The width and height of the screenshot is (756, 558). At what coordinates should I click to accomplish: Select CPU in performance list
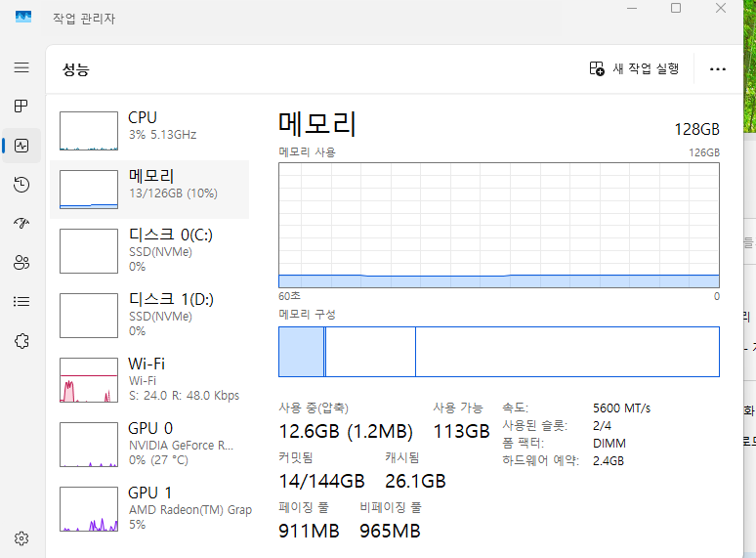(151, 130)
